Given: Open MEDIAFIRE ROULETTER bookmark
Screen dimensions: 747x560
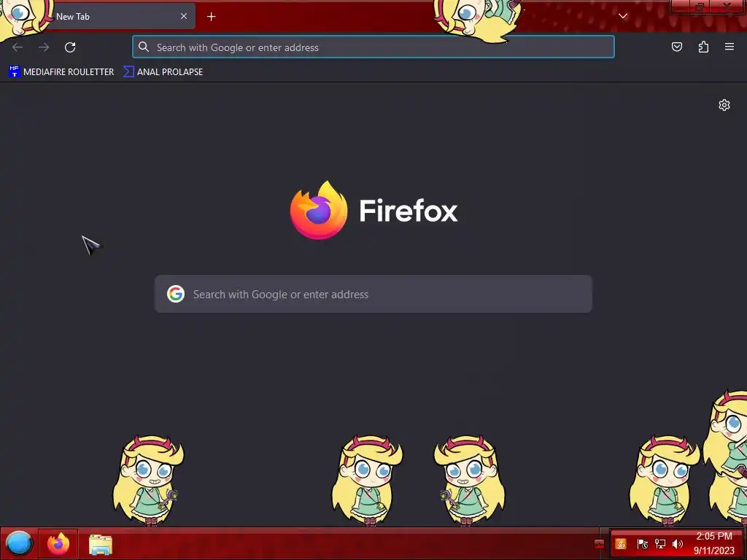Looking at the screenshot, I should point(61,72).
